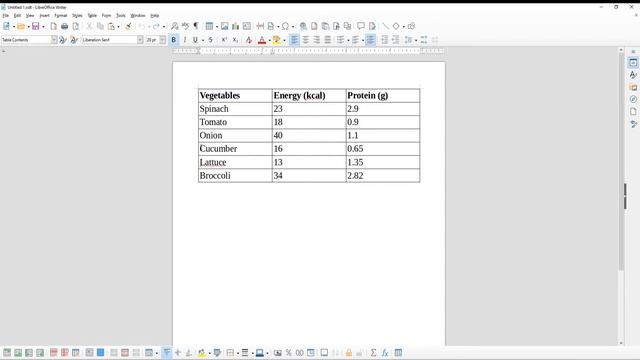Expand the Line Spacing dropdown arrow
This screenshot has height=360, width=640.
(x=416, y=40)
